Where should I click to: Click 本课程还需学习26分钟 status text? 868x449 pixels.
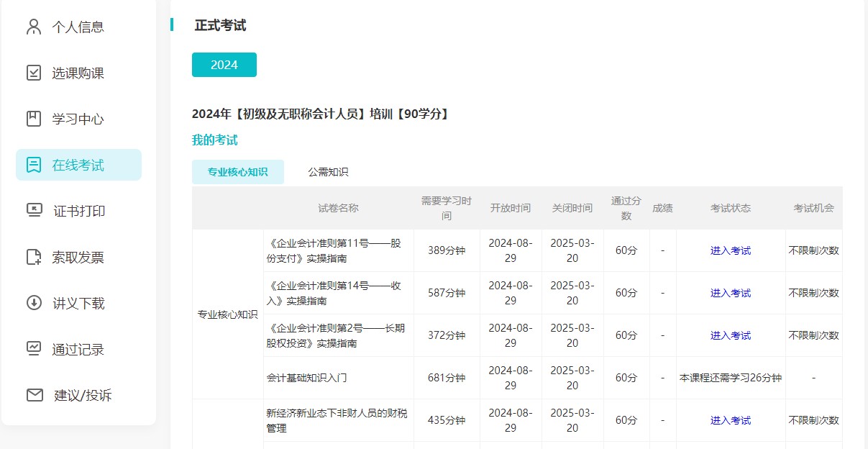click(x=731, y=378)
